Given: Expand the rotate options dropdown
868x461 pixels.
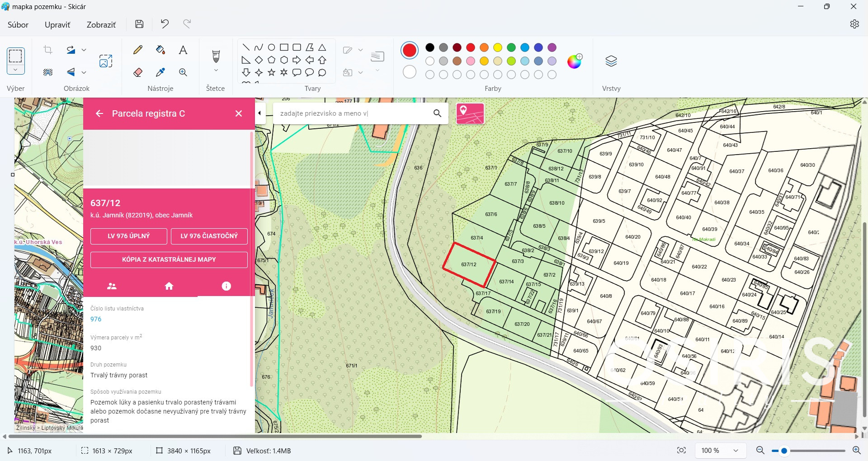Looking at the screenshot, I should point(84,50).
